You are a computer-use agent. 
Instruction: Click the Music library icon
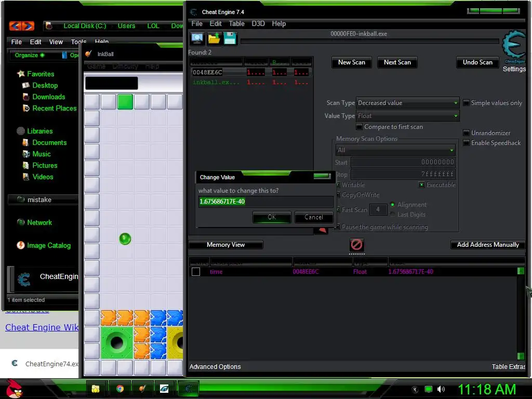pyautogui.click(x=26, y=154)
